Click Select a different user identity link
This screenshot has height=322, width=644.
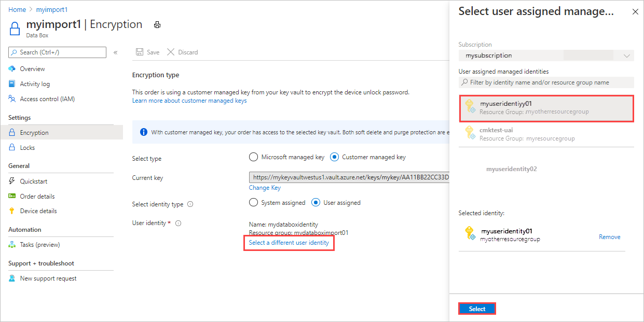click(x=289, y=243)
